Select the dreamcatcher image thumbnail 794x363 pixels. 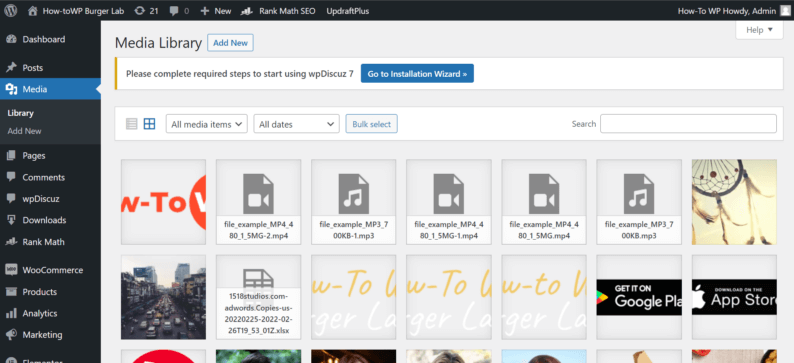(x=734, y=202)
